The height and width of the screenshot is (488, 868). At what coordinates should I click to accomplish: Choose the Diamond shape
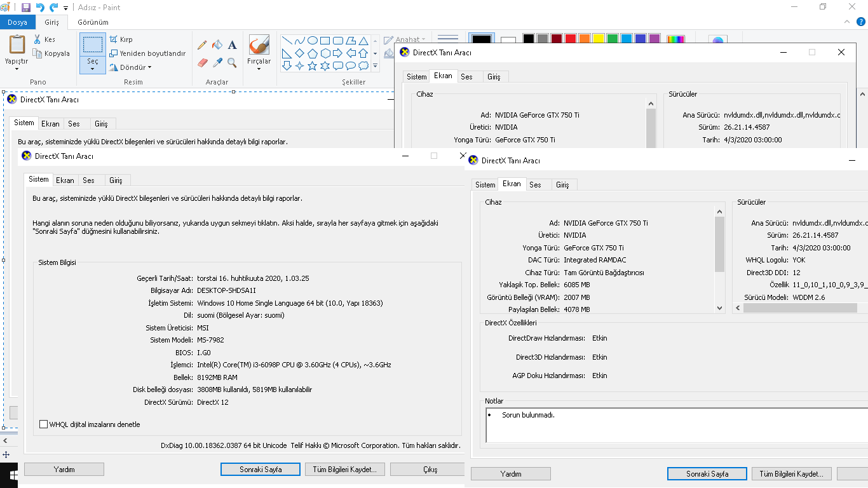tap(299, 53)
